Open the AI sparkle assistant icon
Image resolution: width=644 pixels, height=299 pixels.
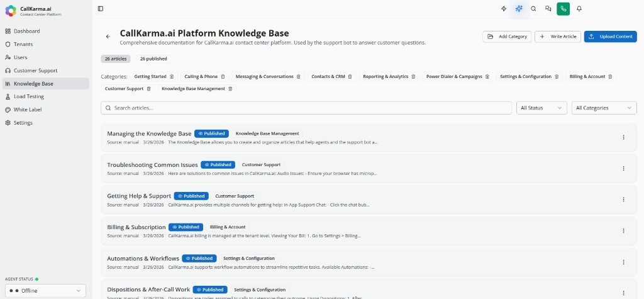coord(519,9)
